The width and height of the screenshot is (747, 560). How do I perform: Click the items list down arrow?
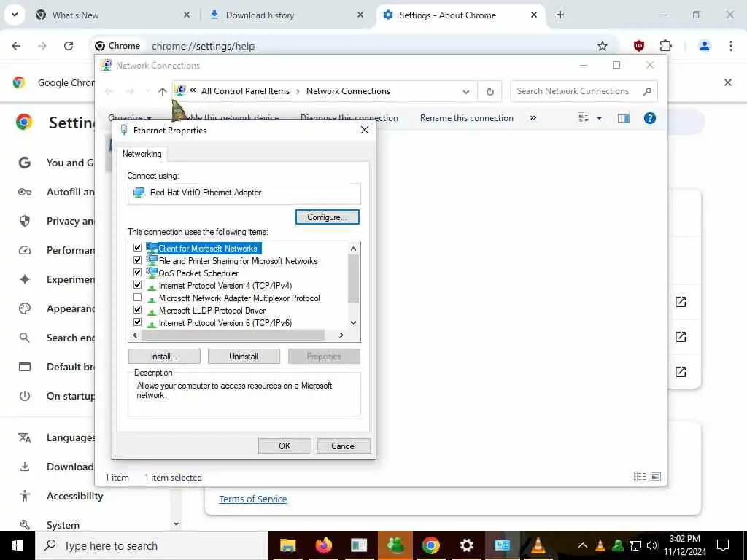[x=354, y=323]
